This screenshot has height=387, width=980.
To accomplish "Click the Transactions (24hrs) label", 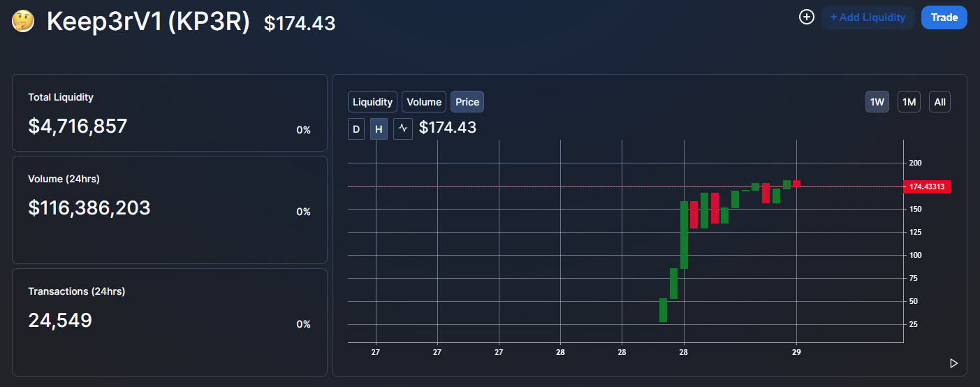I will pos(77,291).
